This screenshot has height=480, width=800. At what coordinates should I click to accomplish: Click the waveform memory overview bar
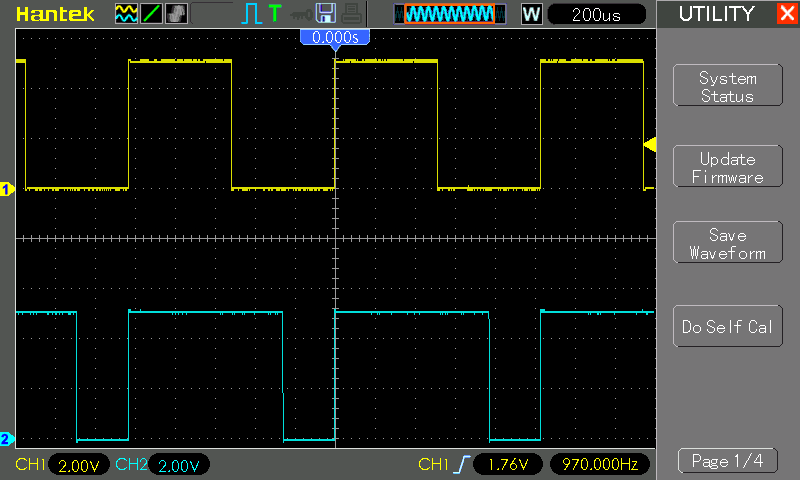pos(445,14)
